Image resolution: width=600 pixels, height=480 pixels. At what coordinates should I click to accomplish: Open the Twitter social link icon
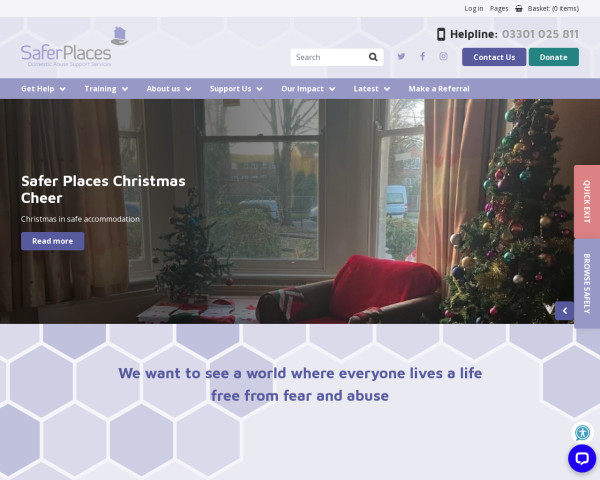(401, 57)
